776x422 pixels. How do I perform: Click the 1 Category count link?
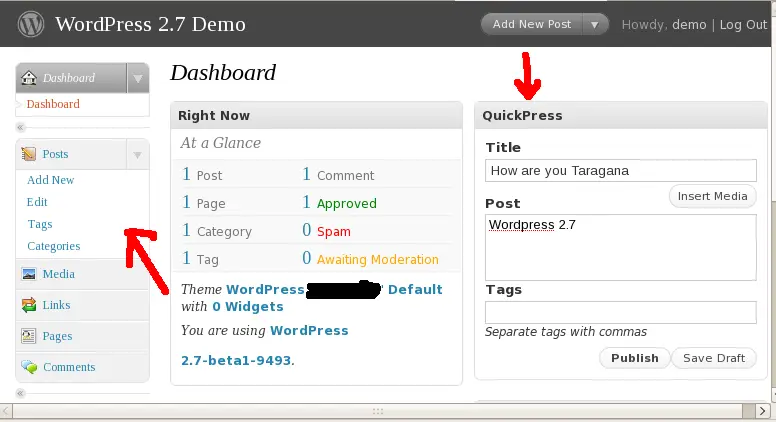click(186, 230)
